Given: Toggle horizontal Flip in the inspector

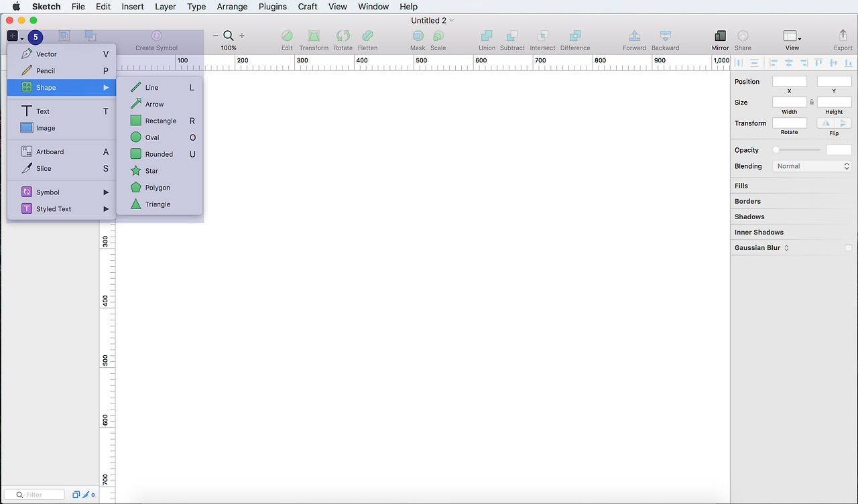Looking at the screenshot, I should [826, 123].
